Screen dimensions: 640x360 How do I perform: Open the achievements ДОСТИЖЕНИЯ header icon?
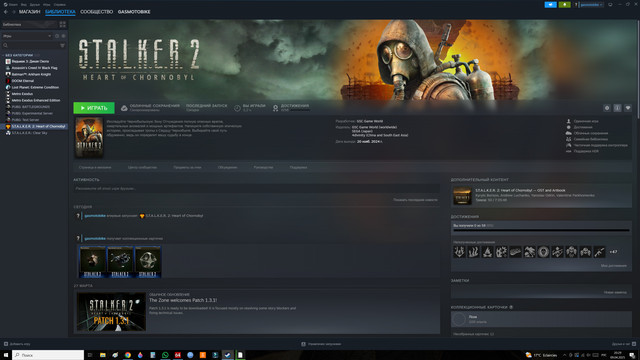point(276,108)
